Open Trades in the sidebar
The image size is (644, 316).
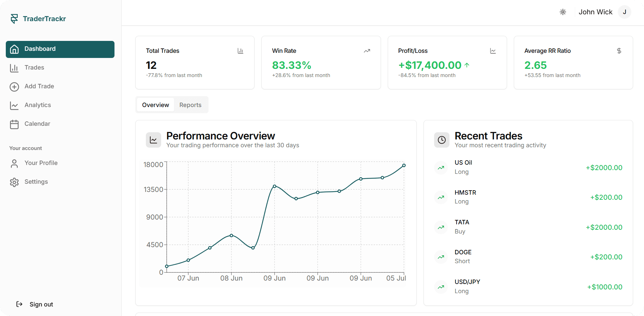34,67
